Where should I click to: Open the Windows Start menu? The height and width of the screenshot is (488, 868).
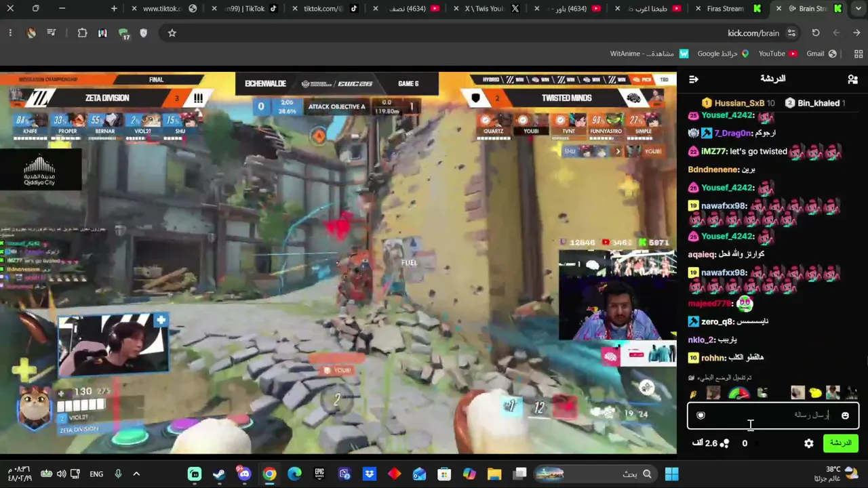671,474
